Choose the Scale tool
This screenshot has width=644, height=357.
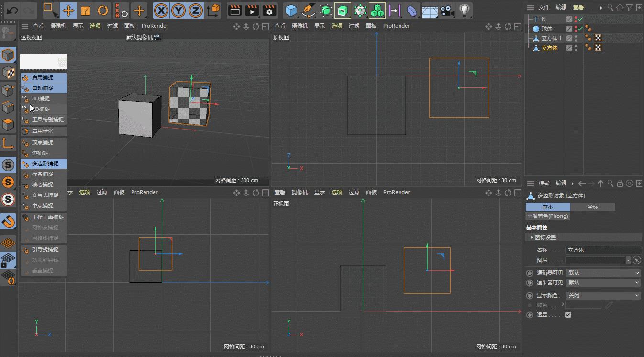click(86, 10)
